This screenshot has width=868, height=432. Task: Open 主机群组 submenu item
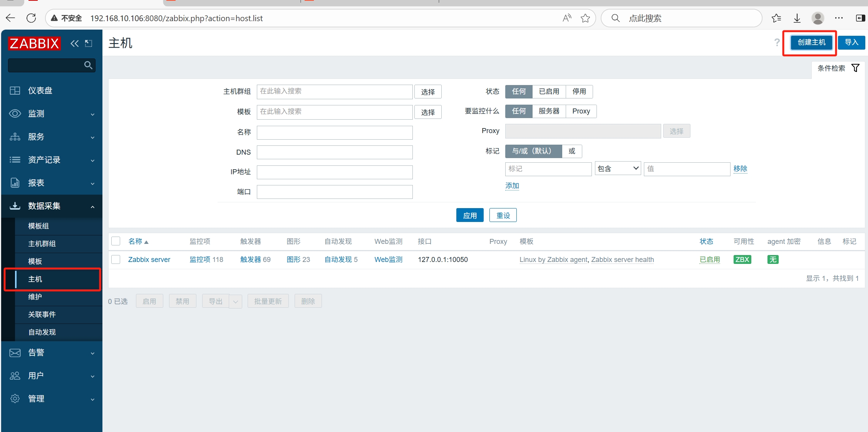59,244
